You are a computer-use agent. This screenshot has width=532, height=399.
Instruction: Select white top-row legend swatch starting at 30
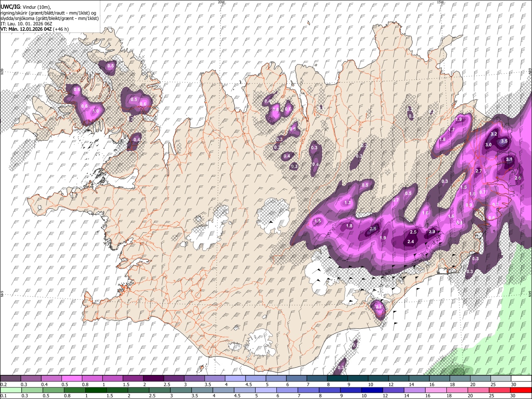[521, 378]
